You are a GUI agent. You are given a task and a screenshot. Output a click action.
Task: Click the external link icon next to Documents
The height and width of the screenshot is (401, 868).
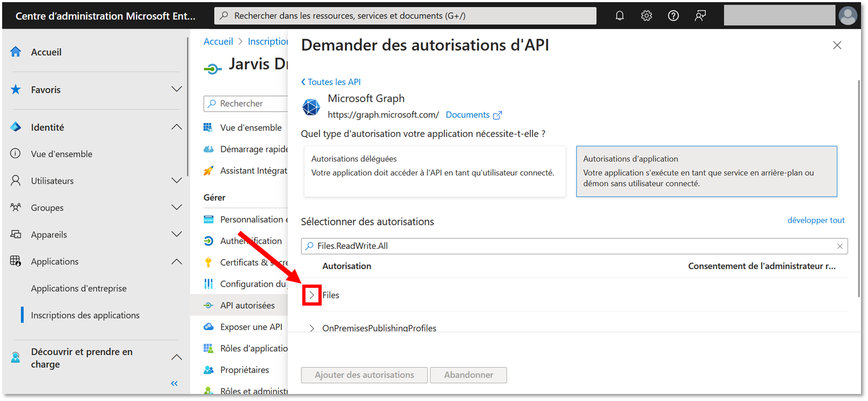[x=497, y=115]
